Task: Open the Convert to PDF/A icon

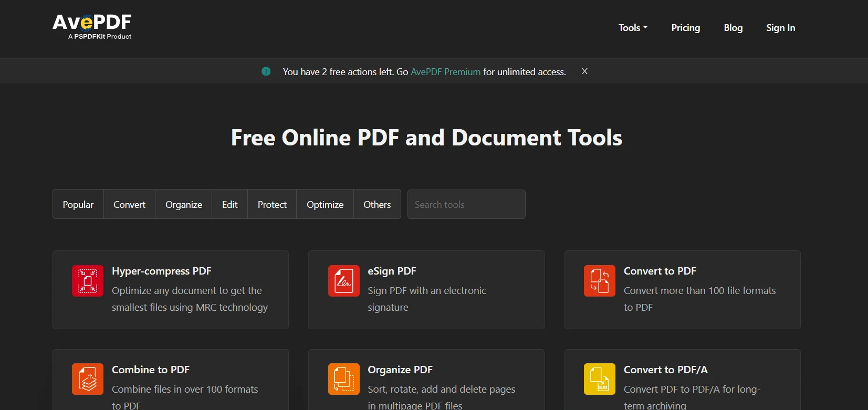Action: (x=600, y=379)
